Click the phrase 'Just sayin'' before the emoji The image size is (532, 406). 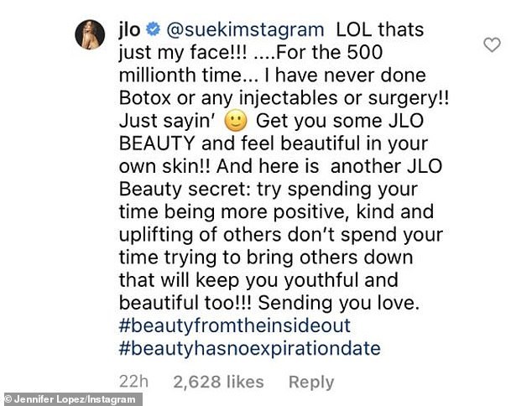[168, 122]
